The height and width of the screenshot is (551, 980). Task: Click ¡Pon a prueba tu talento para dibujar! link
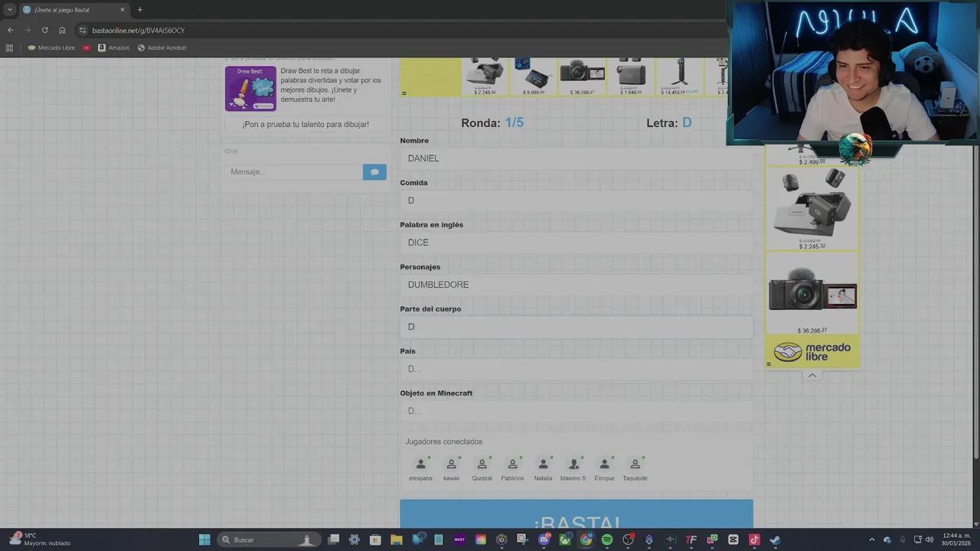(305, 124)
